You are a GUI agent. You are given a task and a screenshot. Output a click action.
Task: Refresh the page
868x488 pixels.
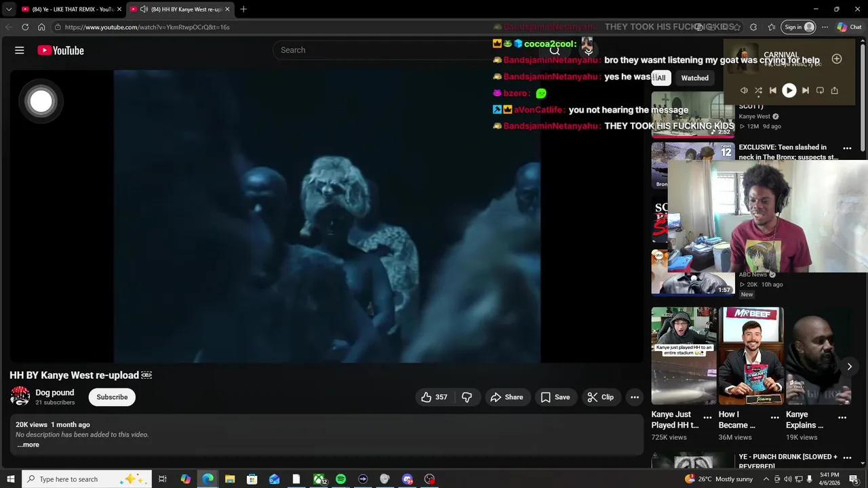pyautogui.click(x=25, y=27)
